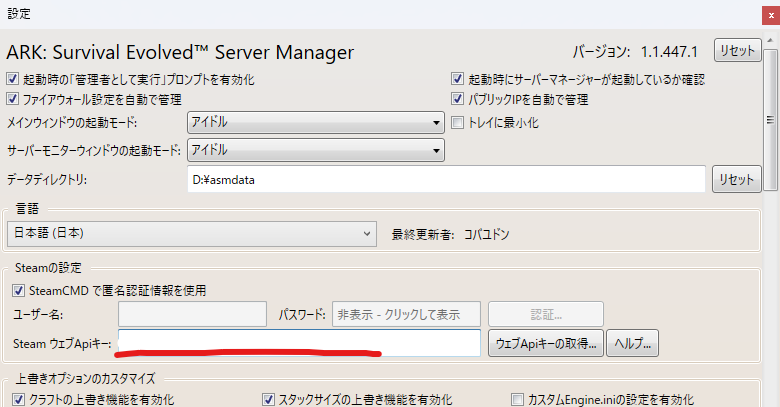
Task: Click the パスワード hidden field to reveal
Action: point(406,314)
